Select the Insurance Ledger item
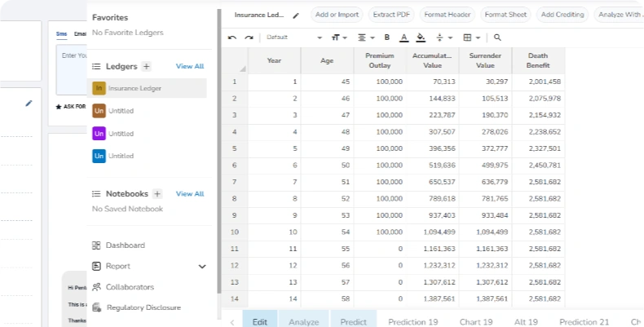Image resolution: width=644 pixels, height=327 pixels. [147, 88]
